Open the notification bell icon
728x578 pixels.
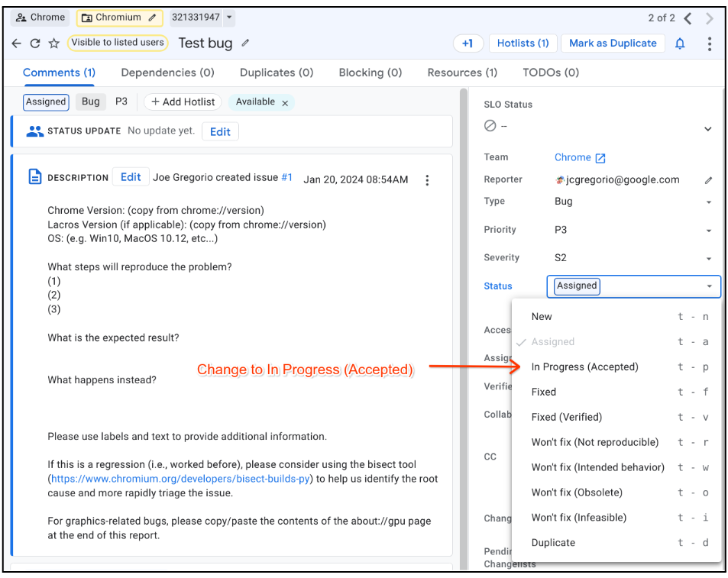(x=680, y=44)
